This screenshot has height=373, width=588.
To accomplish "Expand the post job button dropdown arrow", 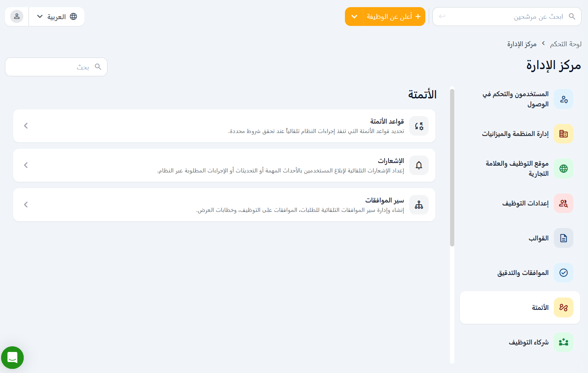I will click(354, 17).
